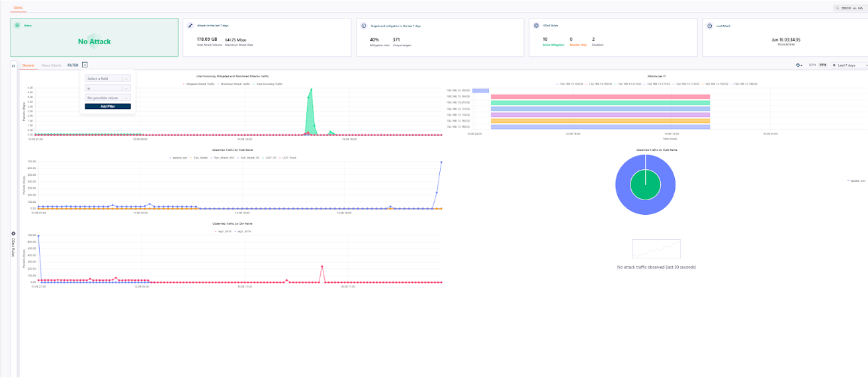Click the FILTER label

tap(73, 65)
